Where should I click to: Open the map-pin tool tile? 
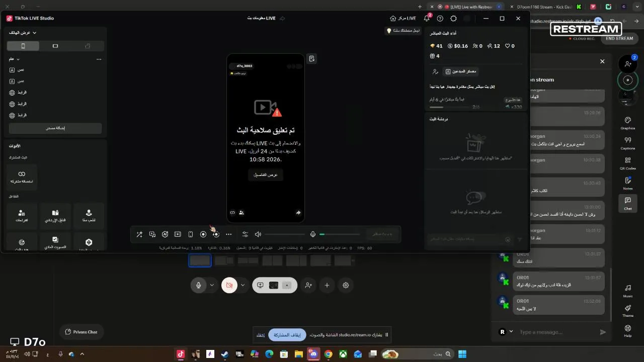tap(89, 216)
